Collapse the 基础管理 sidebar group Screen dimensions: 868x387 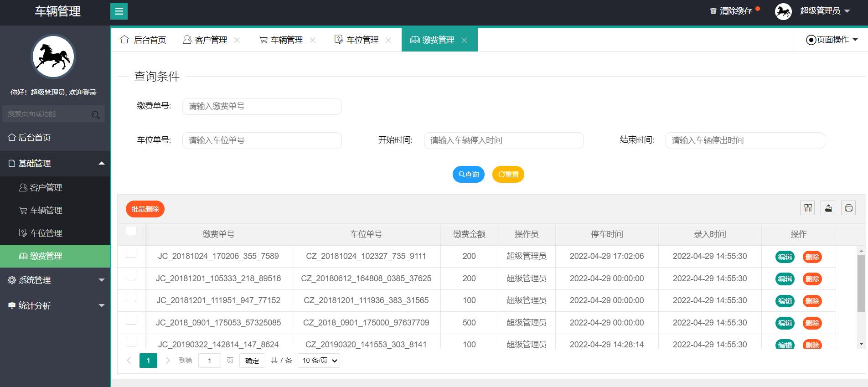[55, 163]
